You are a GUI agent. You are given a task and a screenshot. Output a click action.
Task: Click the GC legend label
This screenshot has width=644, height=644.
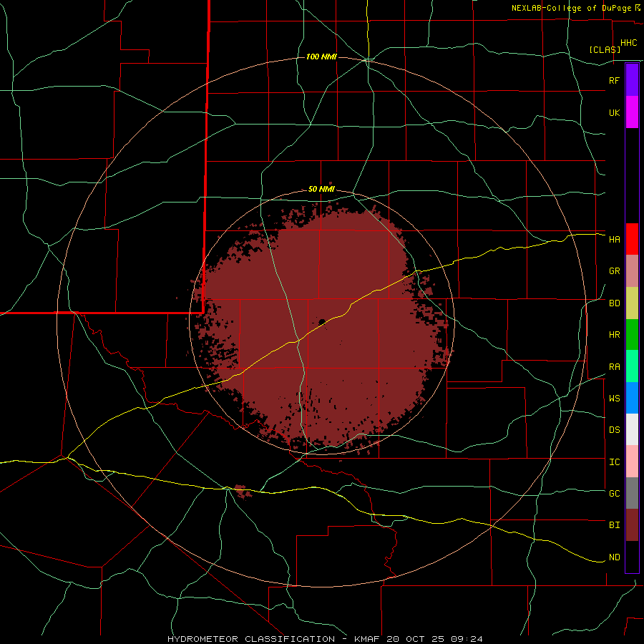614,494
